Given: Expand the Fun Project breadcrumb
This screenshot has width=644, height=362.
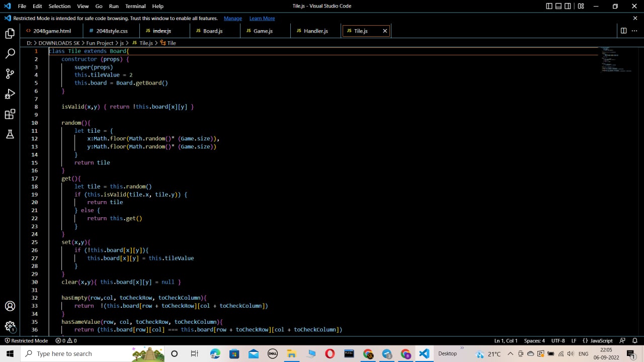Looking at the screenshot, I should 100,43.
